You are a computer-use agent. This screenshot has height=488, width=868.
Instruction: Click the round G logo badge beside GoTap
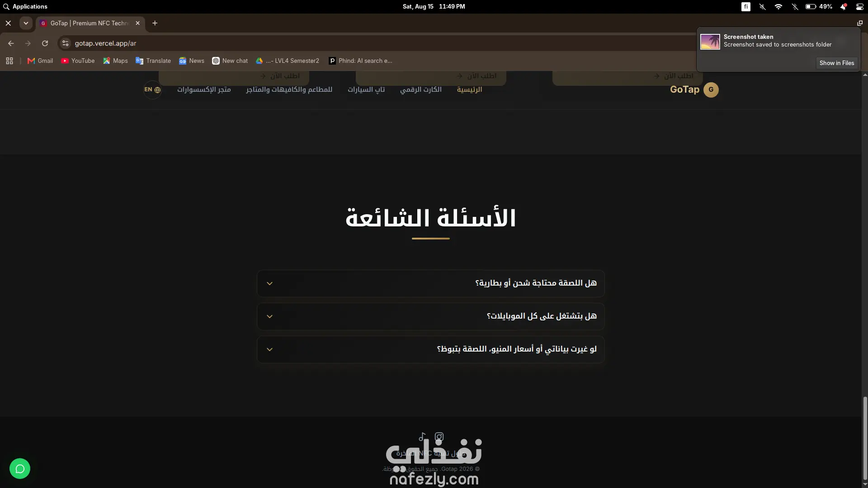pos(711,89)
